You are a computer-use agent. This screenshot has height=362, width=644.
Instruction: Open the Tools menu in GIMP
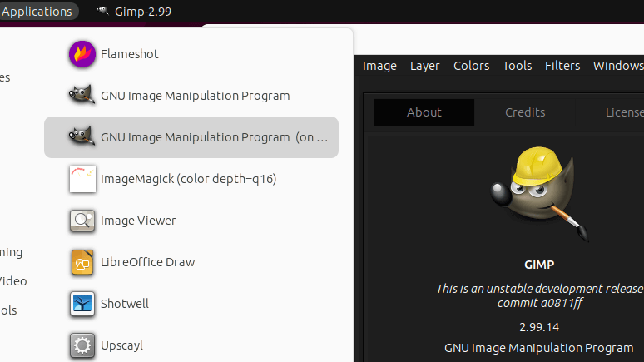(x=517, y=66)
